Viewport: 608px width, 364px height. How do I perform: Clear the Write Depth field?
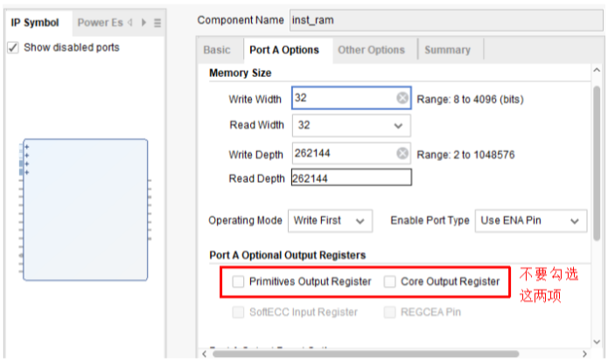tap(402, 154)
